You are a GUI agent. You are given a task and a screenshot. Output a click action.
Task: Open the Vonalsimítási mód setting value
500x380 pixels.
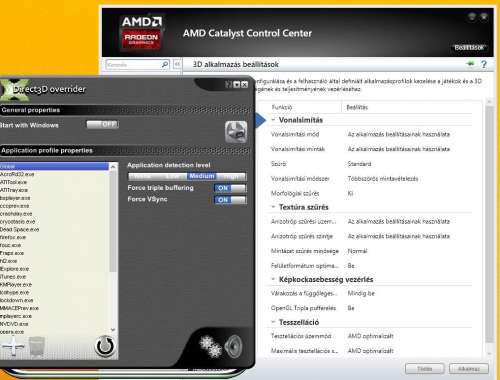(x=399, y=134)
